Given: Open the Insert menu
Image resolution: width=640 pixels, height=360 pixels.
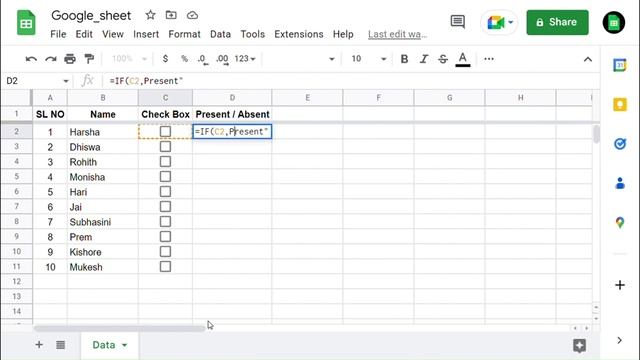Looking at the screenshot, I should click(x=146, y=34).
